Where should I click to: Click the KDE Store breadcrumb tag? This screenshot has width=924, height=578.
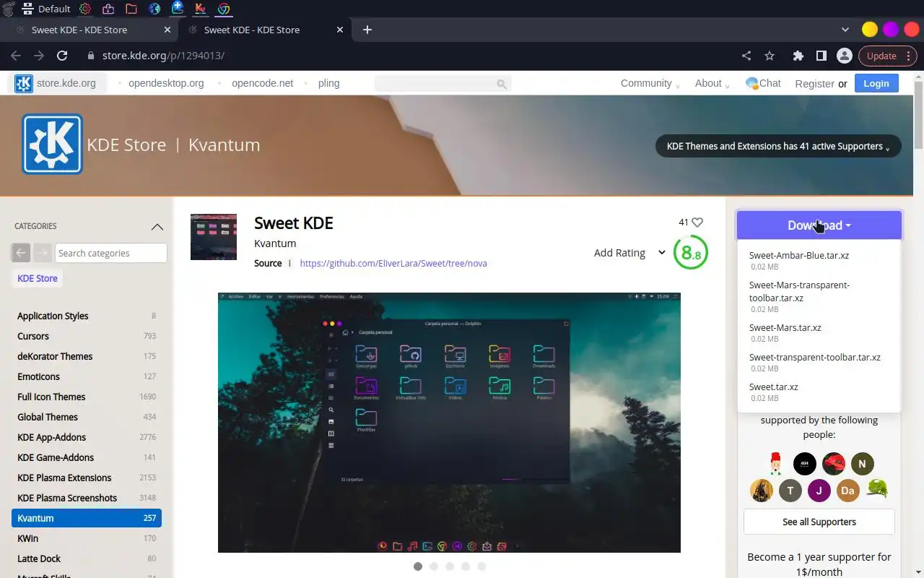click(38, 278)
